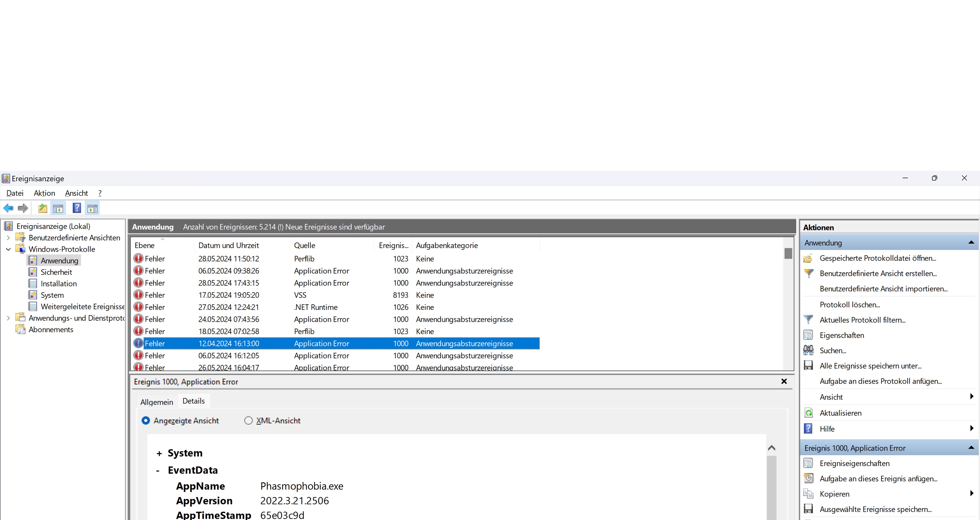The image size is (980, 520).
Task: Expand the Benutzerdefinierte Ansichten tree node
Action: (8, 238)
